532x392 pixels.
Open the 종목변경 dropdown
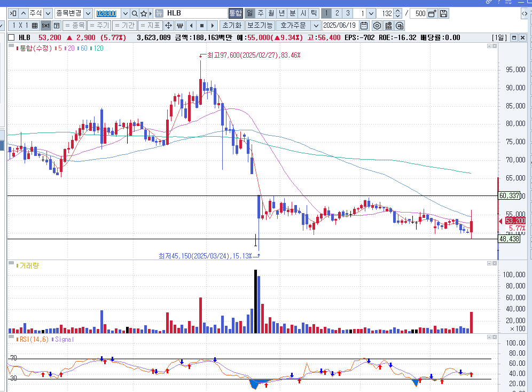[88, 12]
